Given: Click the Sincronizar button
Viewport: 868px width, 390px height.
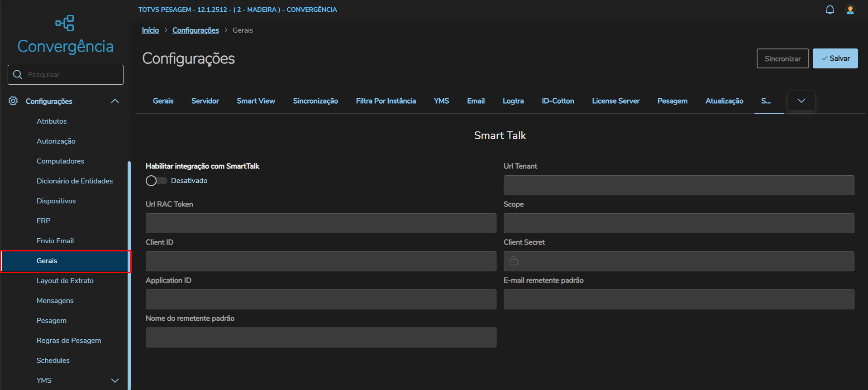Looking at the screenshot, I should [782, 58].
